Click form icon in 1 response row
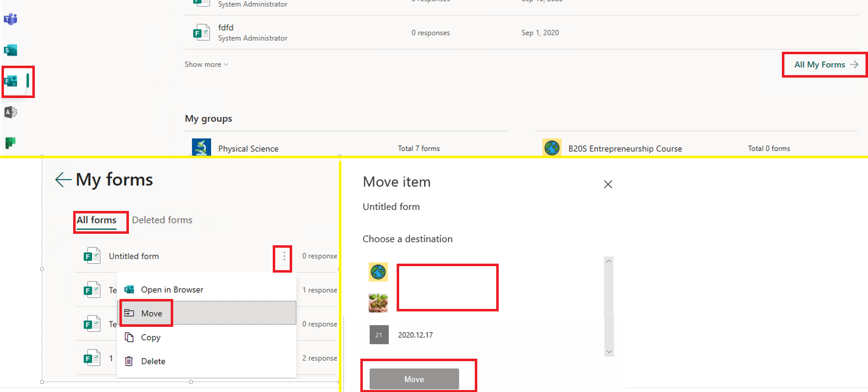Image resolution: width=868 pixels, height=392 pixels. point(92,290)
